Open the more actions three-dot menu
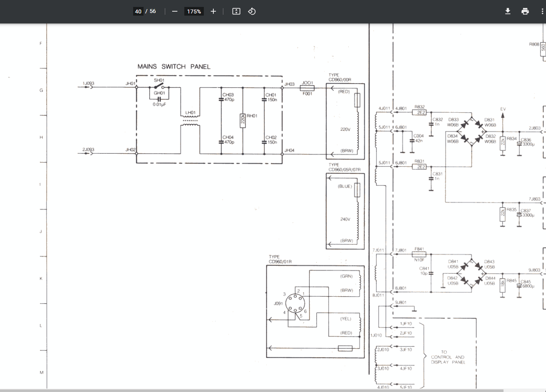 coord(542,11)
